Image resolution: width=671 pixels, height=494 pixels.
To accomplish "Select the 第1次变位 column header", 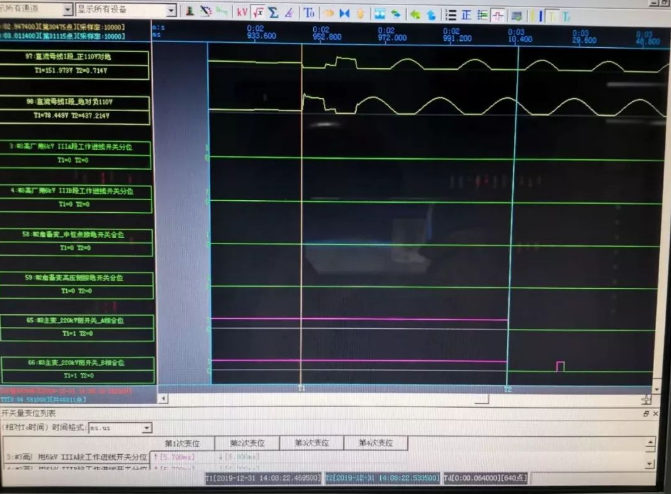I will 178,442.
